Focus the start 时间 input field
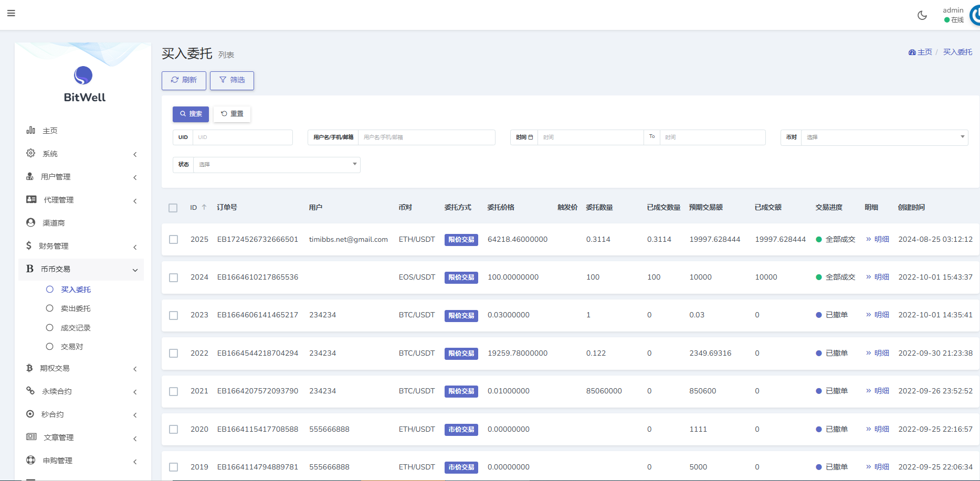 coord(591,137)
